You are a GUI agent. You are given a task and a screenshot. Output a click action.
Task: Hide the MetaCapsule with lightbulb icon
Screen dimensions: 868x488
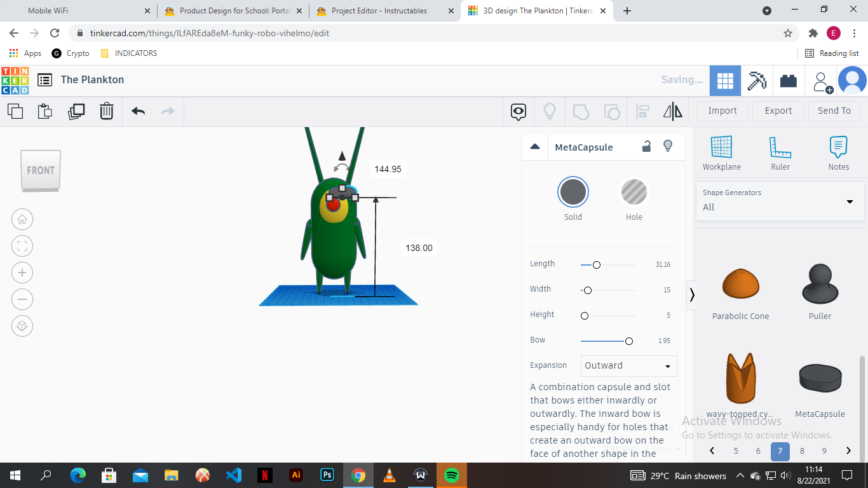[668, 147]
